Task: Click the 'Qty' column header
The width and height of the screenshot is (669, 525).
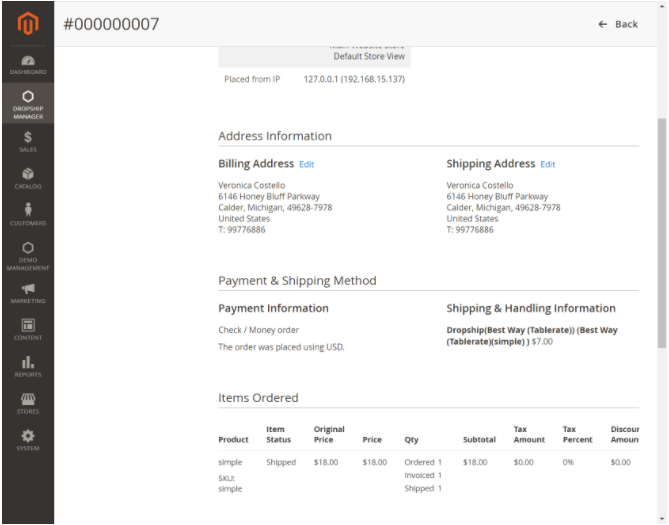Action: (x=411, y=440)
